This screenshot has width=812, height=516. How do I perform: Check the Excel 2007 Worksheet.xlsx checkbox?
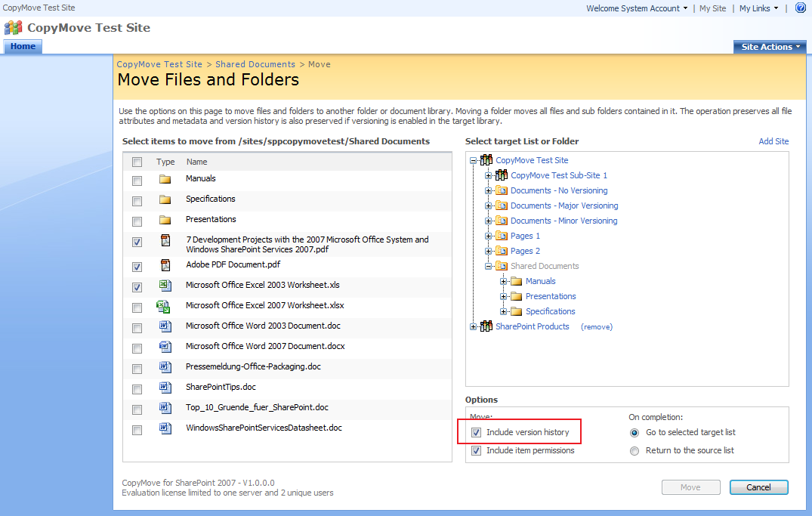137,307
